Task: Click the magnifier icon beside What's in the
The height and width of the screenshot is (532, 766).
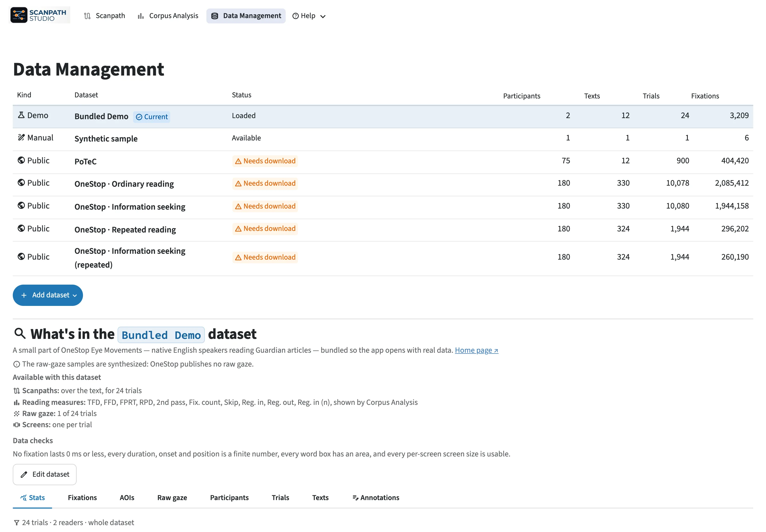Action: [20, 333]
